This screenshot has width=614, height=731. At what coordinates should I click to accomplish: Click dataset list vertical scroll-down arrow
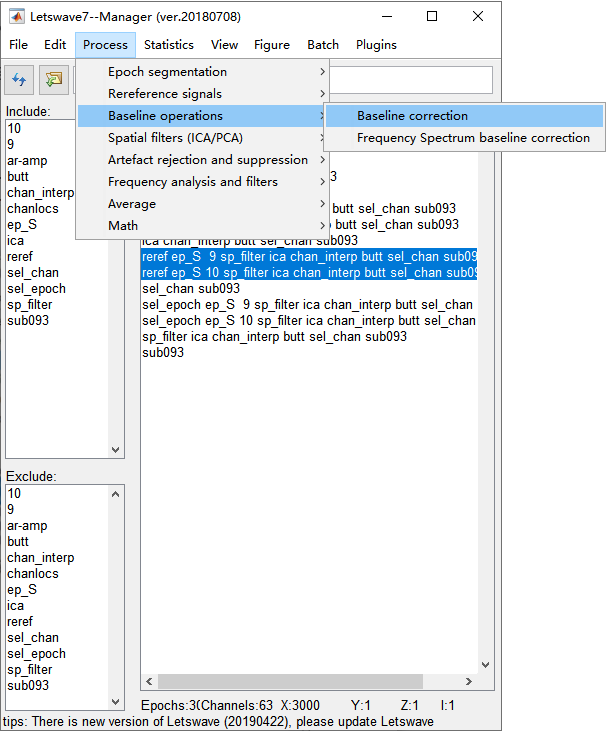(x=485, y=665)
